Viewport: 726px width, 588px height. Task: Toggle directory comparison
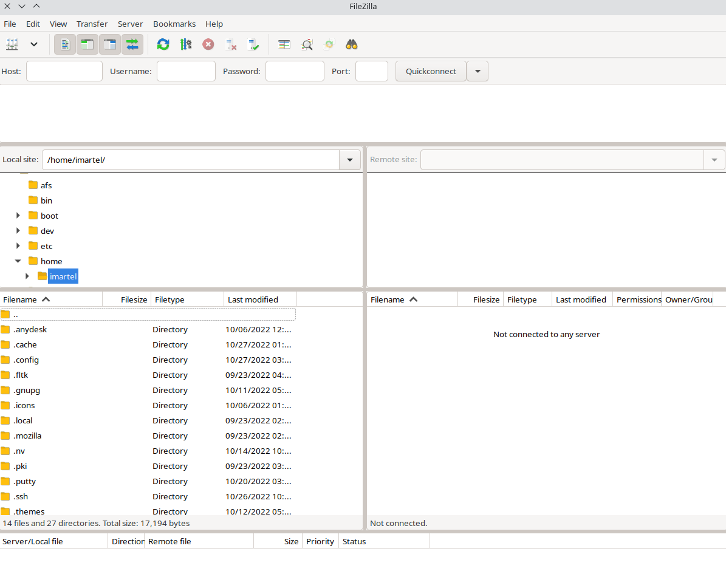click(x=307, y=44)
